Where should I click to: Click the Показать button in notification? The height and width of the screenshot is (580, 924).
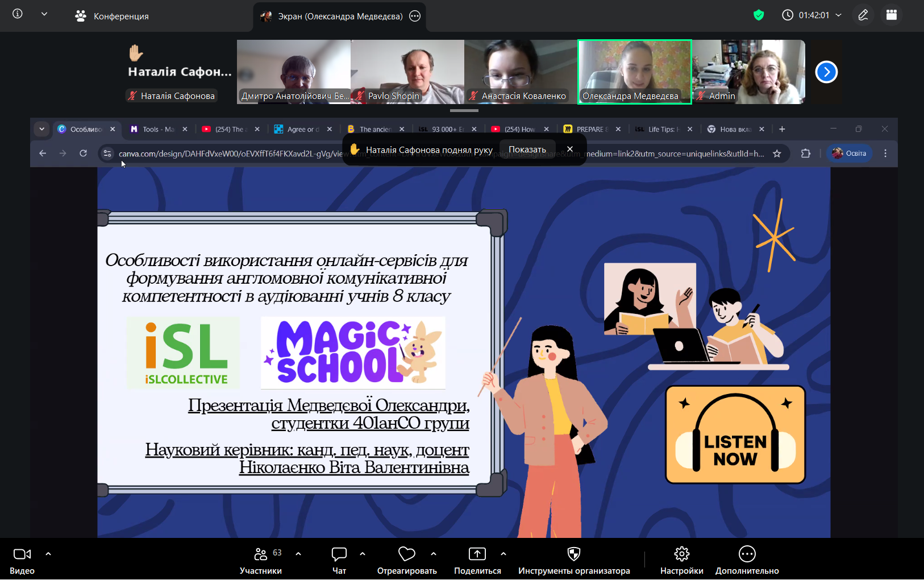pyautogui.click(x=527, y=150)
